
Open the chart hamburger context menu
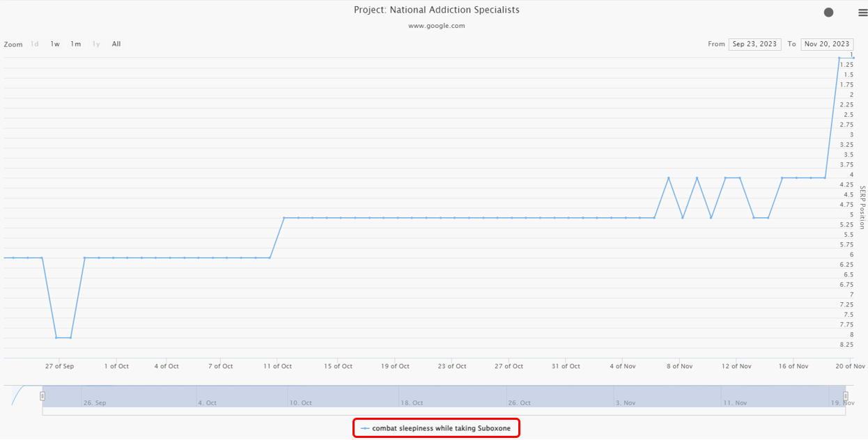862,13
